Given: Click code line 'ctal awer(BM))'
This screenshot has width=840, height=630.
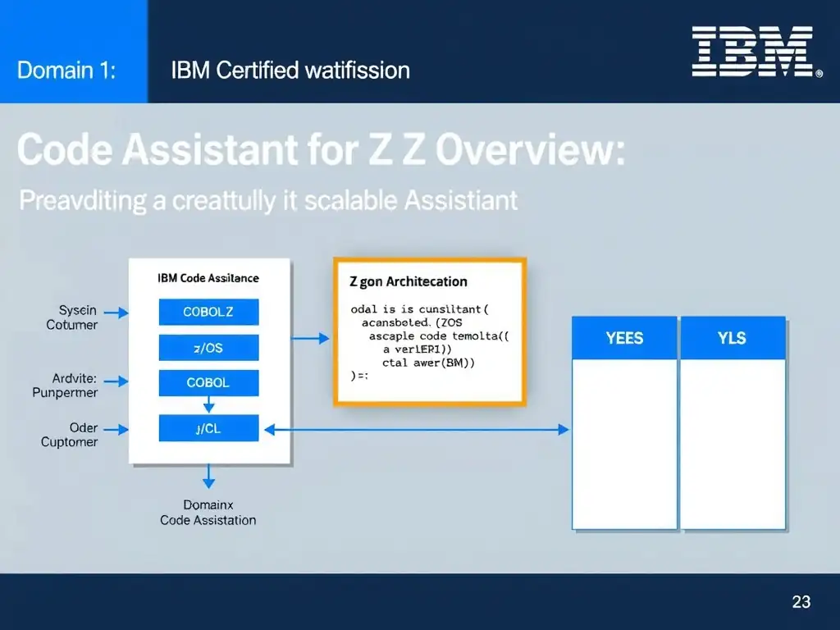Looking at the screenshot, I should pos(428,363).
